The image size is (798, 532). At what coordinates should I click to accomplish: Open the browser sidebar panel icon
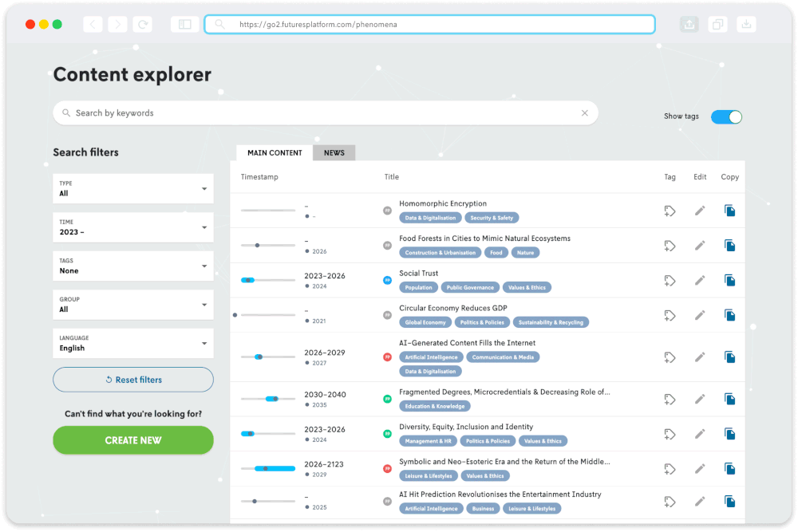184,24
